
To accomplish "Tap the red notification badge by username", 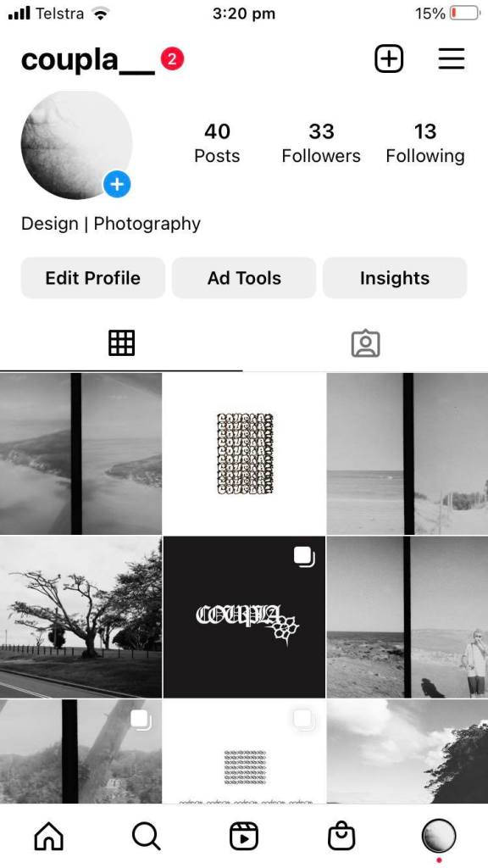I will (x=172, y=59).
